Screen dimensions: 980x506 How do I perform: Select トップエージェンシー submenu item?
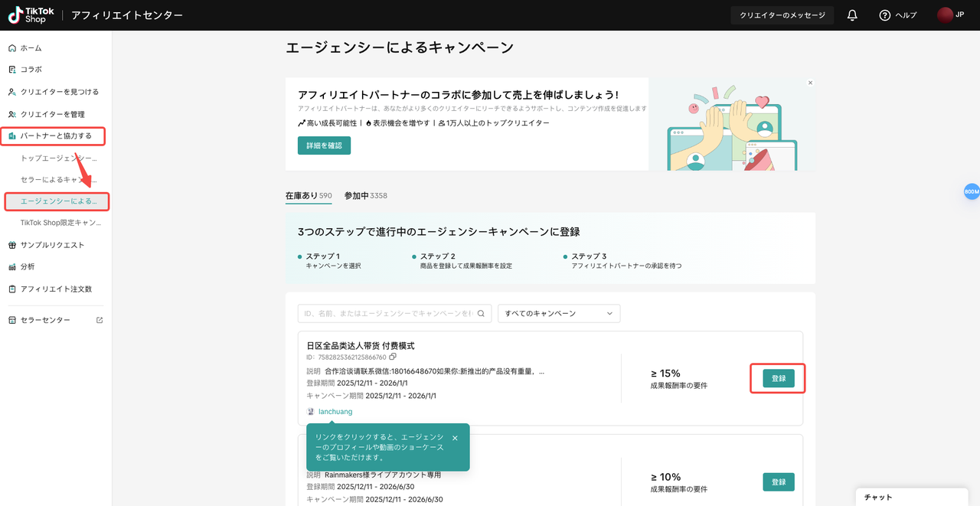pos(59,158)
